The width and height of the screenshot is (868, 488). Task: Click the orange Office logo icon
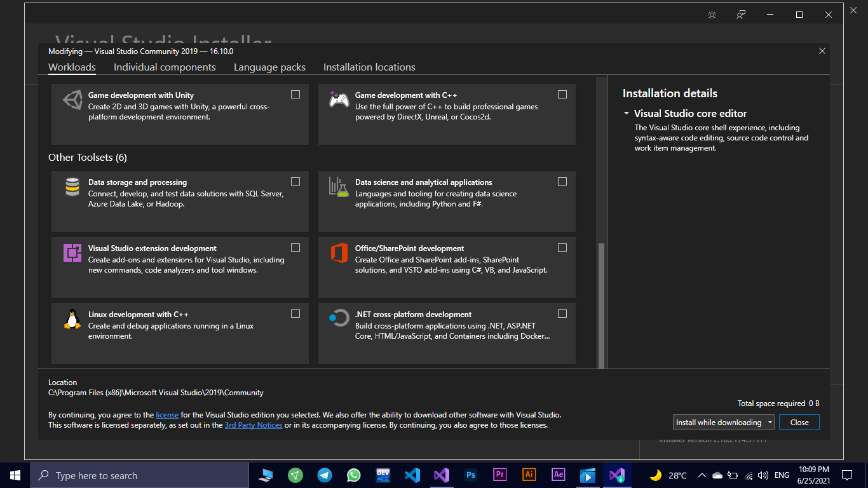click(x=339, y=253)
